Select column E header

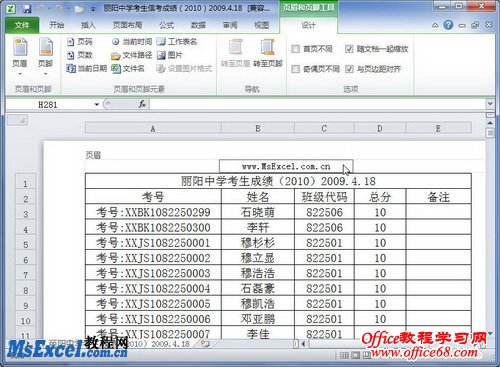(x=438, y=128)
